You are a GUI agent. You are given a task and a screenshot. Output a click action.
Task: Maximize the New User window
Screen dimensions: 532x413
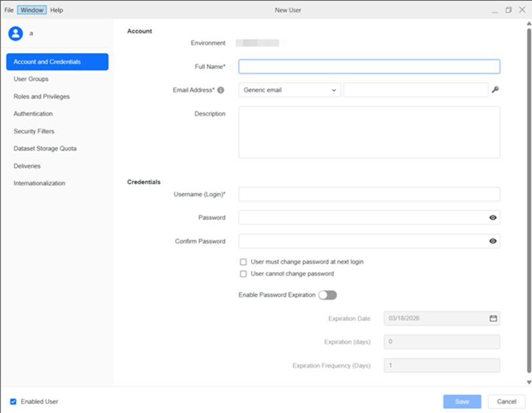click(x=508, y=10)
